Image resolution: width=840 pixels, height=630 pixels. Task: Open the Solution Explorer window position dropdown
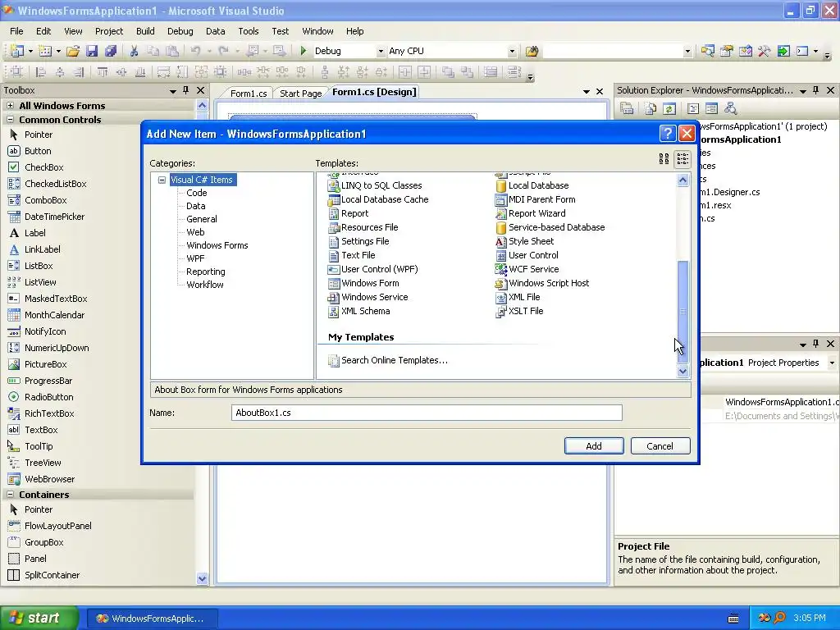click(x=803, y=91)
